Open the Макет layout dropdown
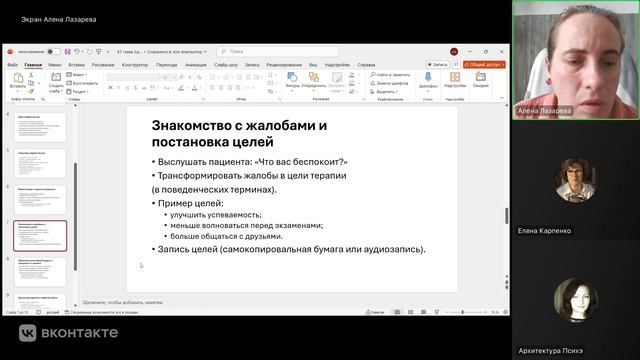Viewport: 640px width, 360px height. 77,75
